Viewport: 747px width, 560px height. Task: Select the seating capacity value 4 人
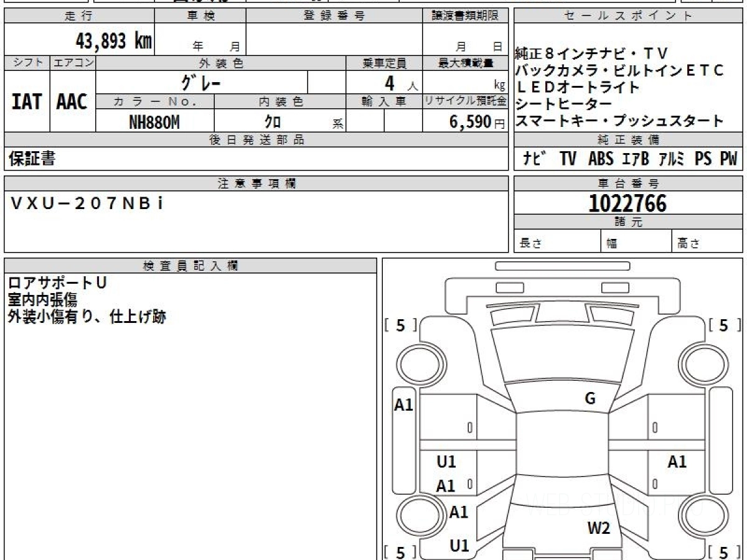401,83
